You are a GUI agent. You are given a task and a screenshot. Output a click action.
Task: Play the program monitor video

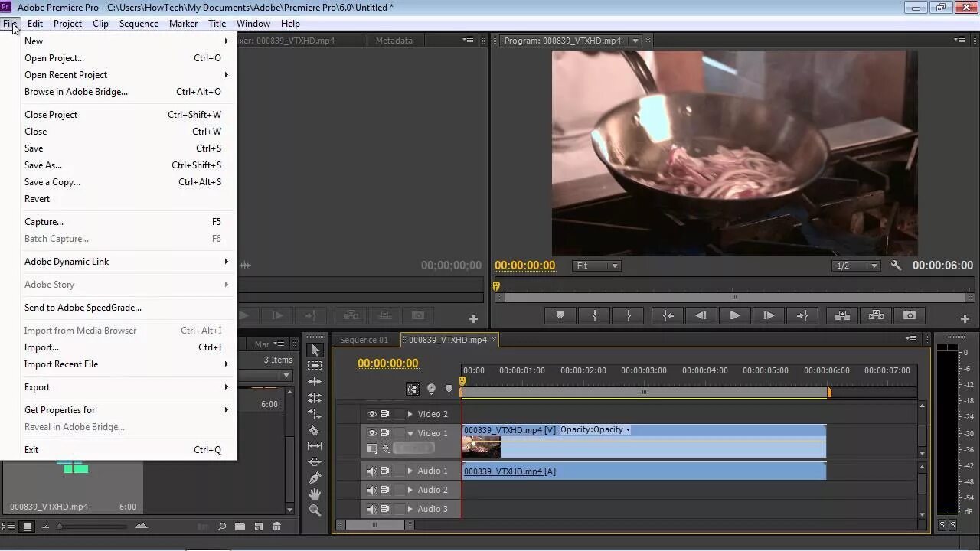[734, 315]
